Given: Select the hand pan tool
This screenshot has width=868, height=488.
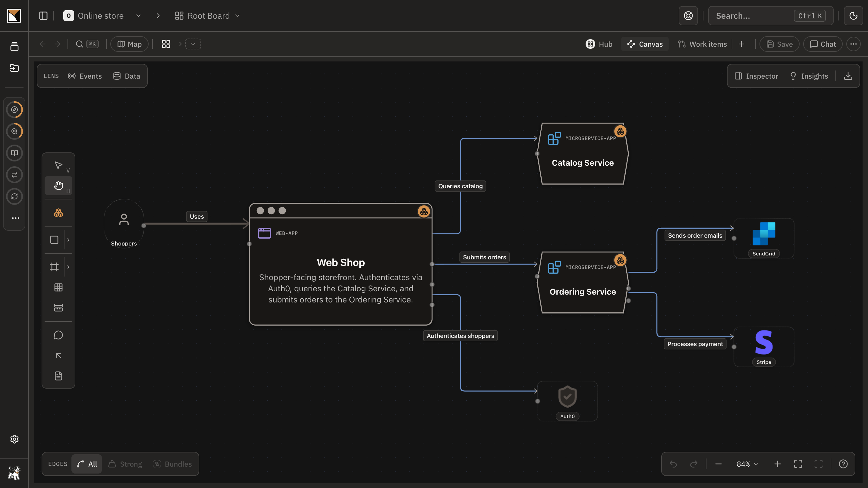Looking at the screenshot, I should click(x=58, y=186).
